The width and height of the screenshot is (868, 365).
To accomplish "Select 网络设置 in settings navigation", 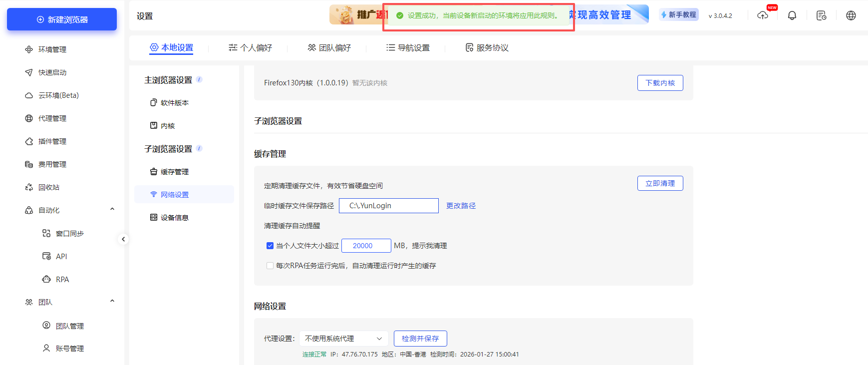I will (184, 194).
